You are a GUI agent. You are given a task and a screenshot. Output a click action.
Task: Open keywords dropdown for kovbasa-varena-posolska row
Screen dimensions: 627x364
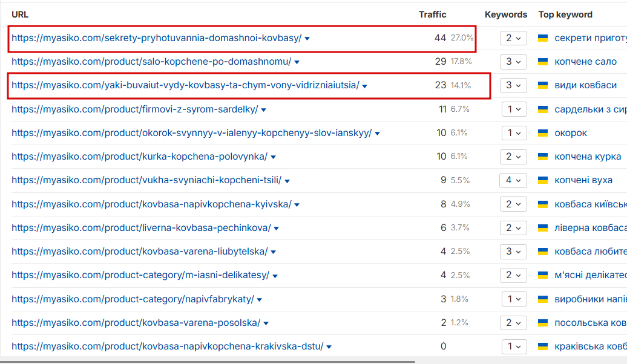(x=513, y=322)
